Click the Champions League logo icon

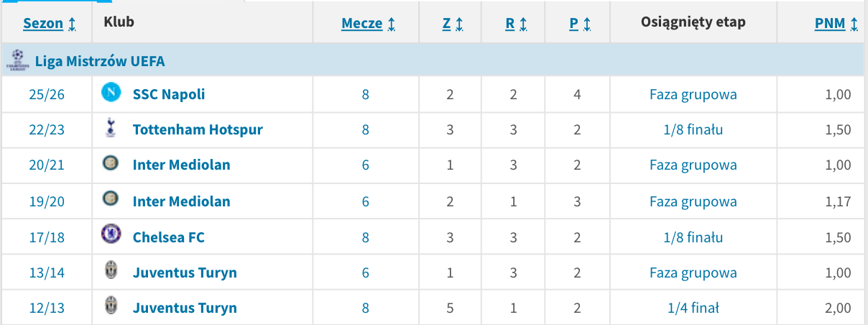[17, 60]
